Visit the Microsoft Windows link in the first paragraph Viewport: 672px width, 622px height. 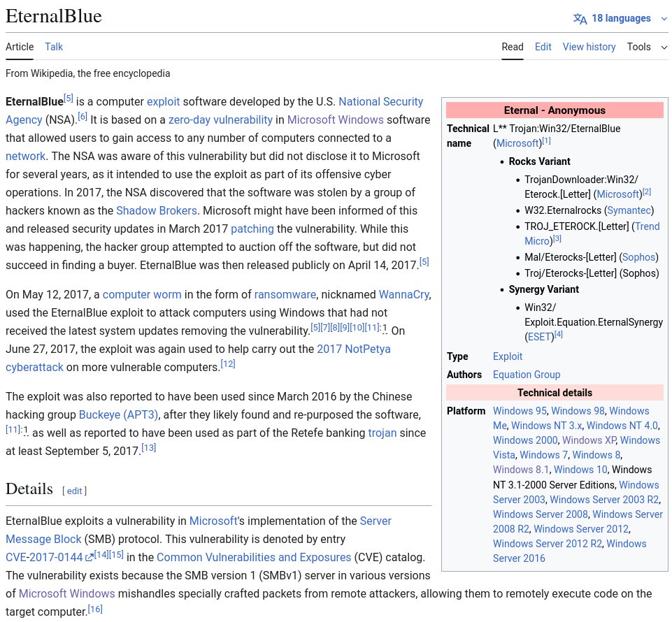(x=335, y=120)
